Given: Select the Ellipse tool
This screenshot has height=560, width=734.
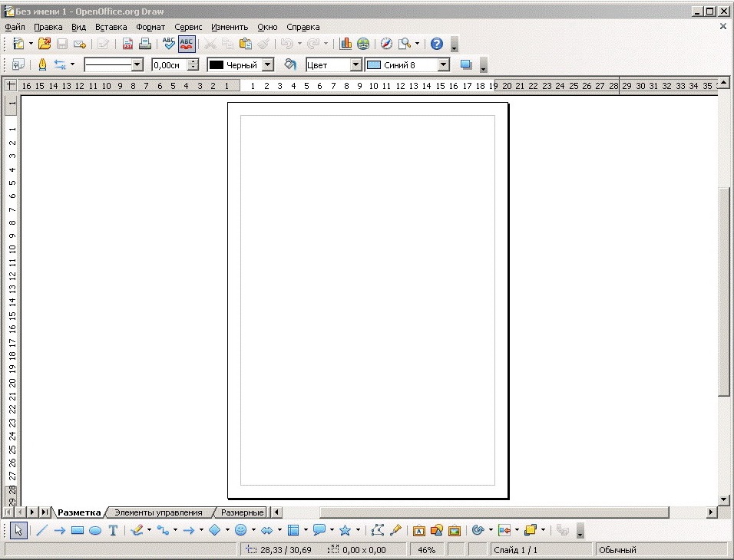Looking at the screenshot, I should point(95,530).
